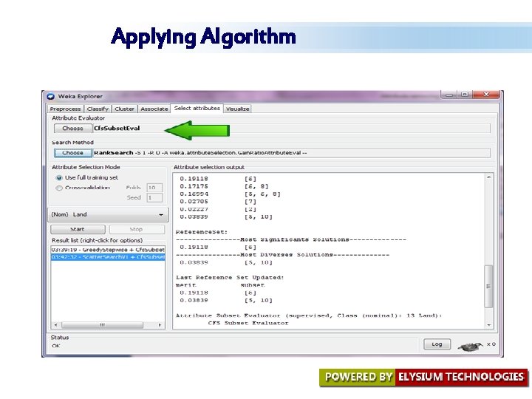Switch to the Classify tab
The image size is (532, 399).
(98, 109)
